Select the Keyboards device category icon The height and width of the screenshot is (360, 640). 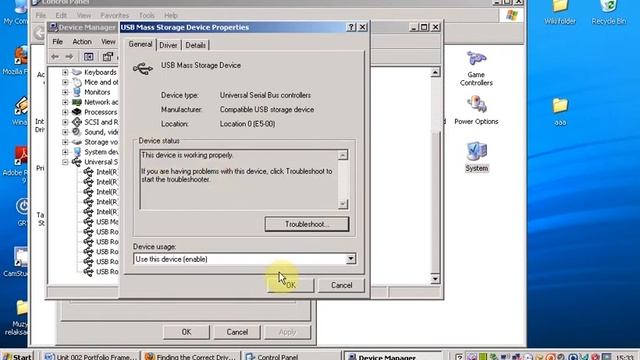pyautogui.click(x=77, y=72)
